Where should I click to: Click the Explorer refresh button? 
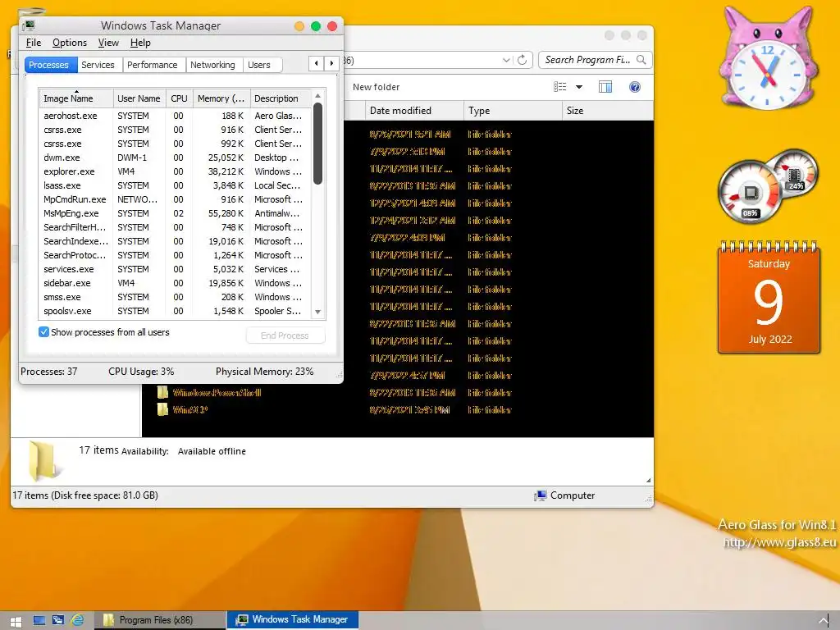pos(523,59)
